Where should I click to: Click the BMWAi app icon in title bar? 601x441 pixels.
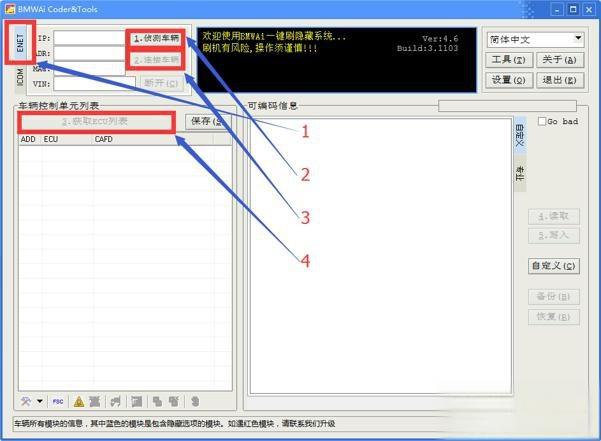point(10,9)
